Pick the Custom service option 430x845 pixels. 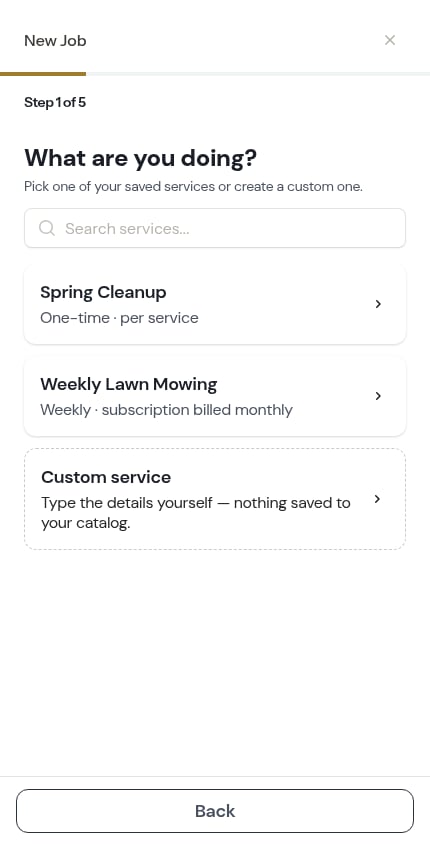(x=214, y=499)
